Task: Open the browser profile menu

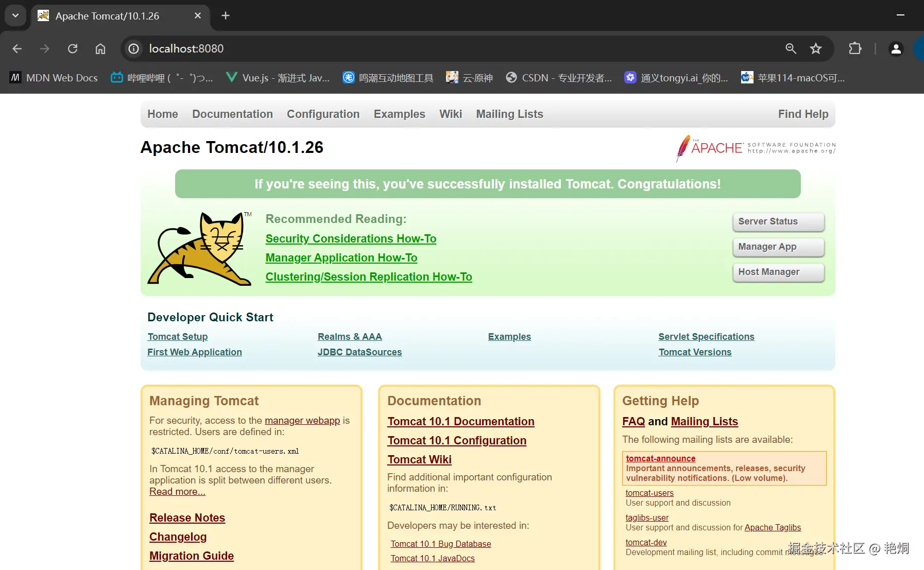Action: [x=896, y=48]
